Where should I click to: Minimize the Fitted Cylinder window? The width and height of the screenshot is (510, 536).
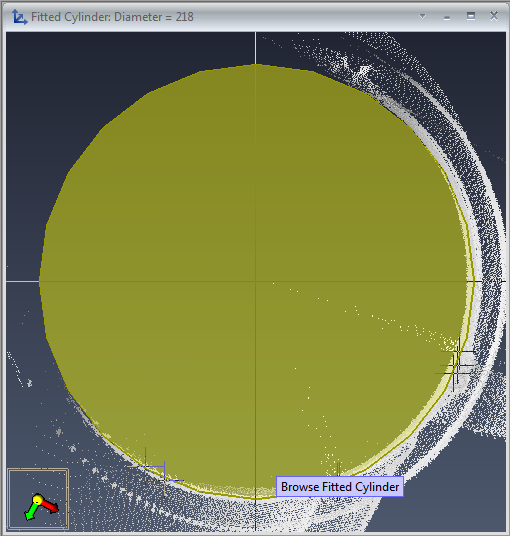click(x=447, y=18)
